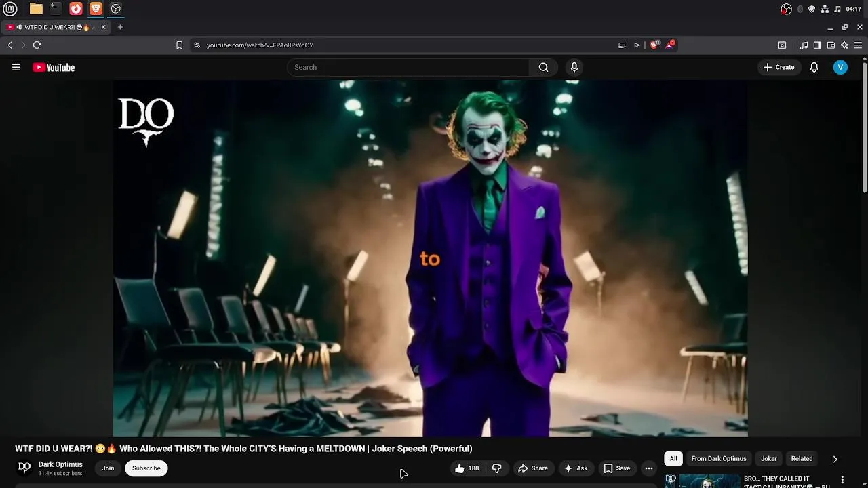Viewport: 868px width, 488px height.
Task: Select the Joker filter chip
Action: pyautogui.click(x=769, y=459)
